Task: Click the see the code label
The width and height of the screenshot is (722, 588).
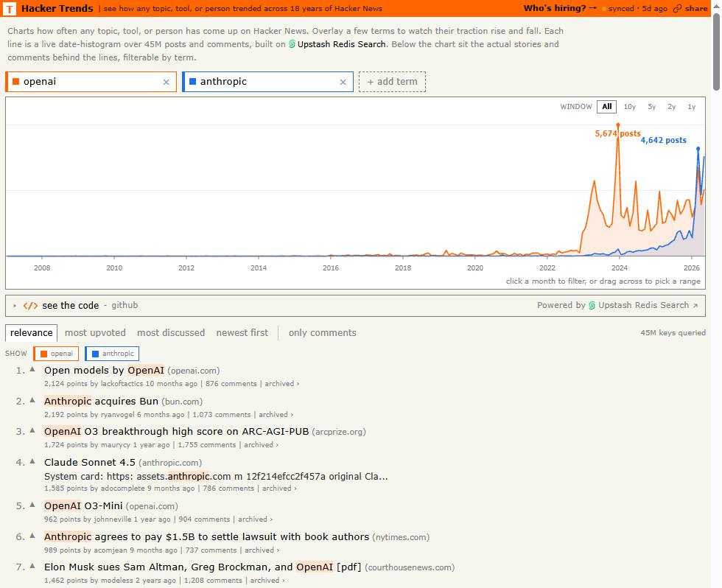Action: pyautogui.click(x=71, y=306)
